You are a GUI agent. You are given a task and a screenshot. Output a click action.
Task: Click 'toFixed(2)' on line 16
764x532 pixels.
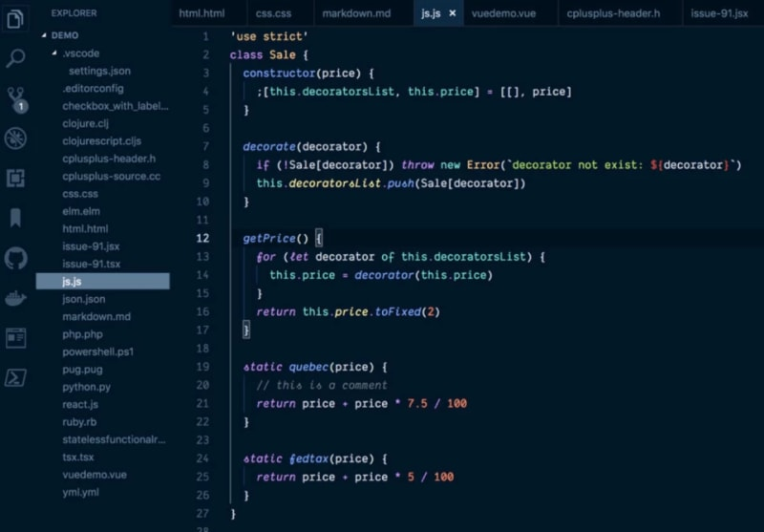408,311
